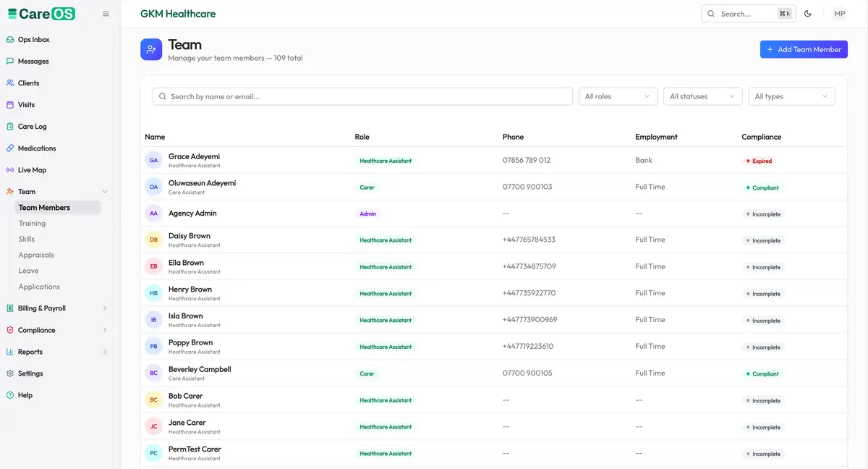
Task: Click avatar beside Beverley Campbell
Action: [153, 373]
